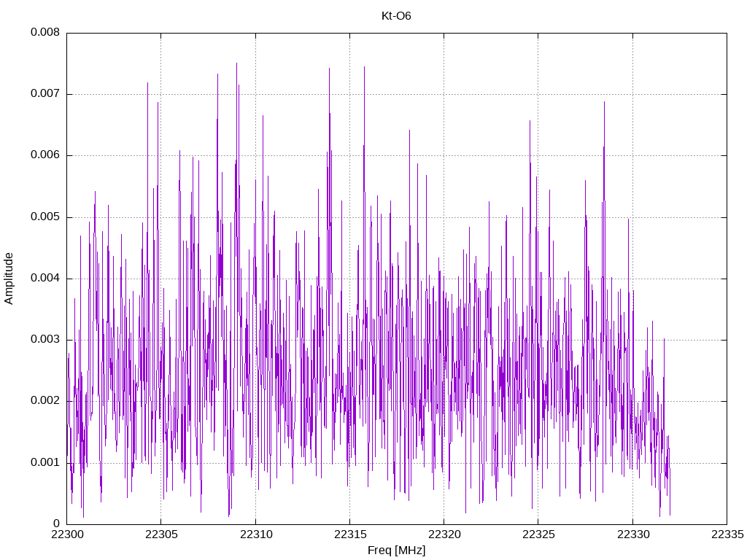Click the 22315 x-axis tick label
Screen dimensions: 747x560
[x=349, y=534]
